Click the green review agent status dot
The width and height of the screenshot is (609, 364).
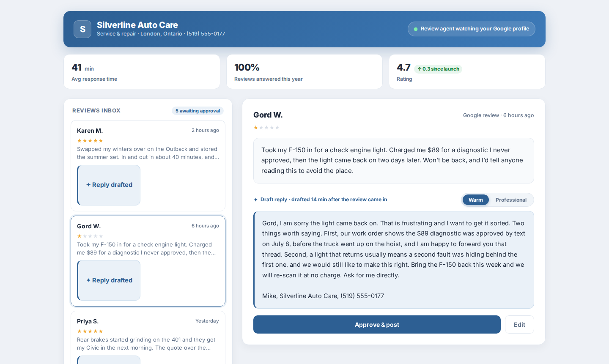(416, 29)
